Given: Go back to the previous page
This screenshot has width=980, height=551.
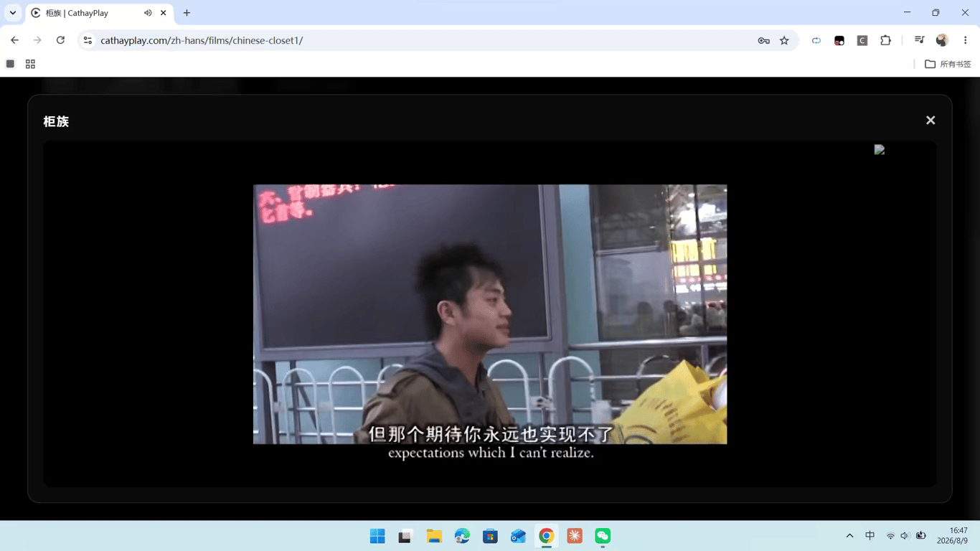Looking at the screenshot, I should click(x=14, y=40).
